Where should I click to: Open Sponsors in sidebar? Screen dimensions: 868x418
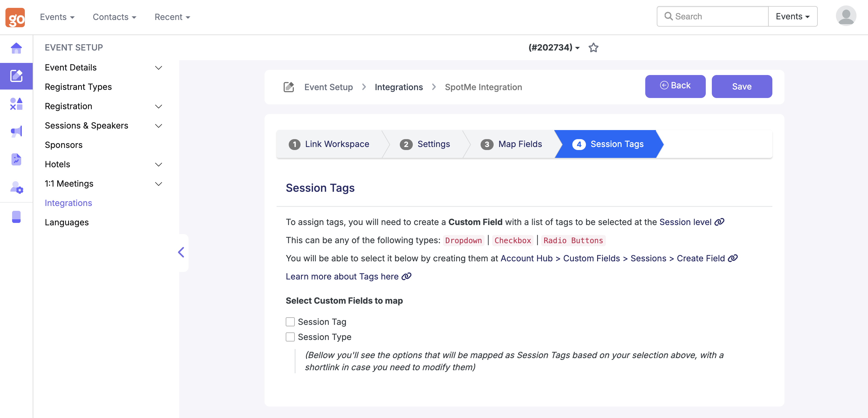(x=64, y=145)
